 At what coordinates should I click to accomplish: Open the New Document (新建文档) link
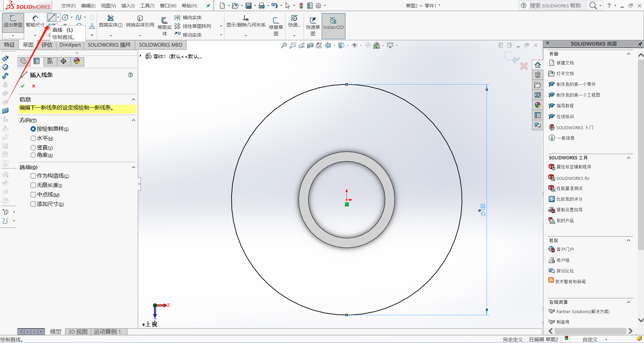coord(565,63)
